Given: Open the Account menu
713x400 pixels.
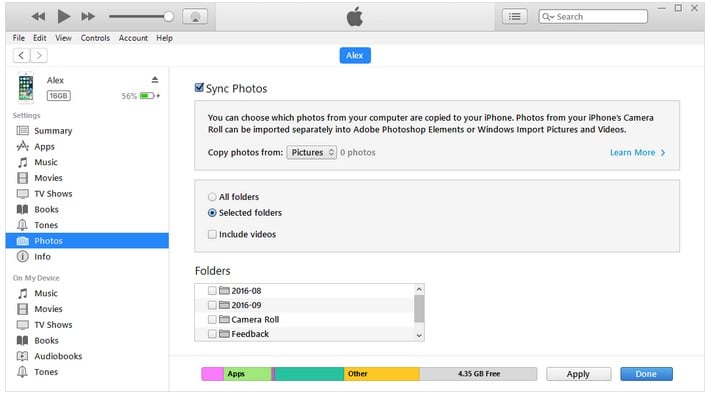Looking at the screenshot, I should pyautogui.click(x=133, y=38).
